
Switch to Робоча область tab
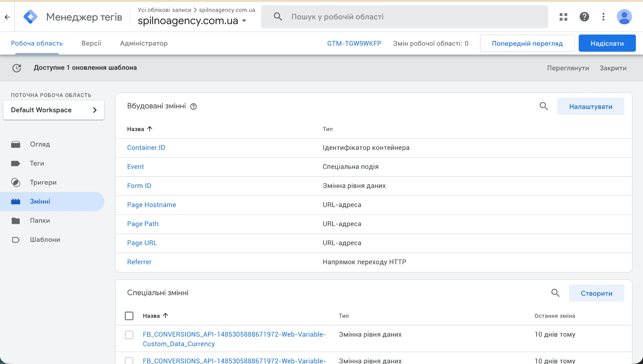coord(37,43)
